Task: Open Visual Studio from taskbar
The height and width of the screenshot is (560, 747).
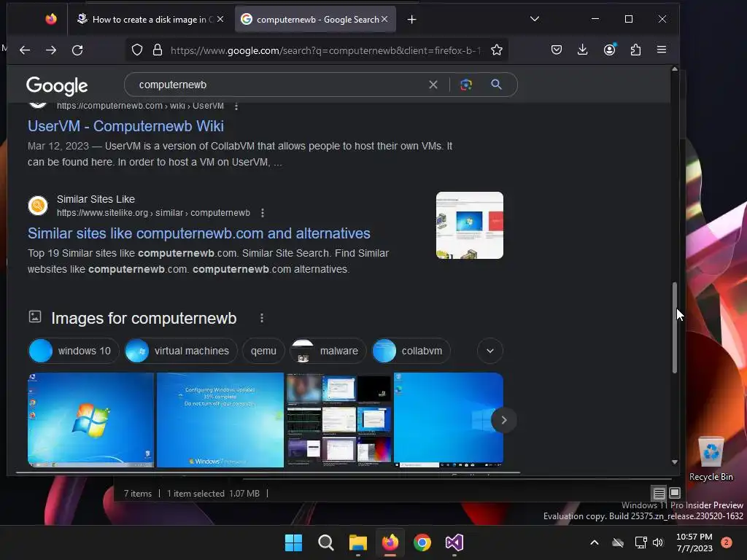Action: tap(454, 542)
